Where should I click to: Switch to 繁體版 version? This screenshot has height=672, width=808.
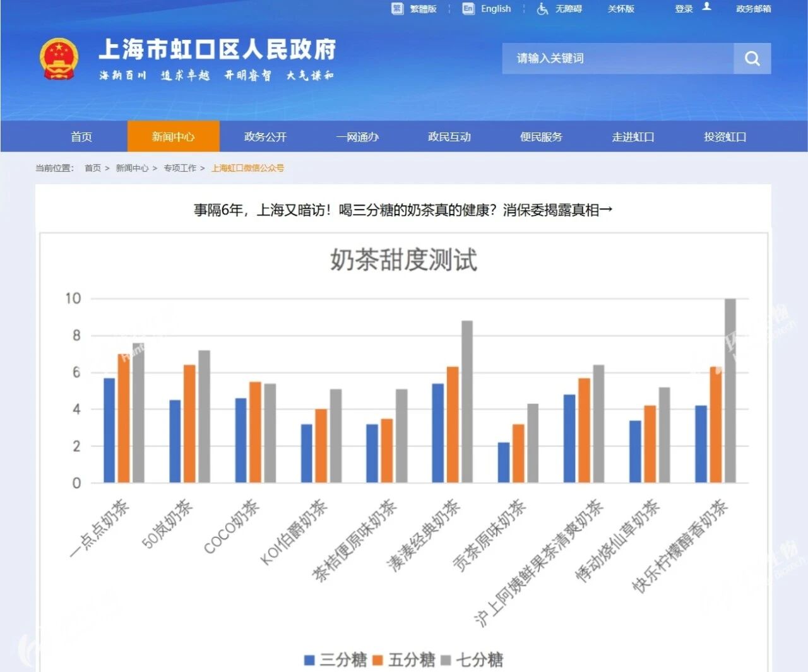(x=423, y=9)
